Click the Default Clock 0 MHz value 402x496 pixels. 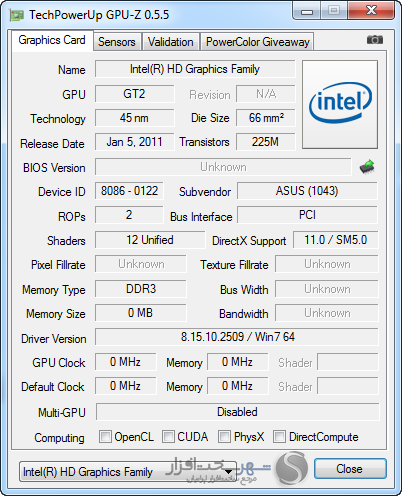126,386
